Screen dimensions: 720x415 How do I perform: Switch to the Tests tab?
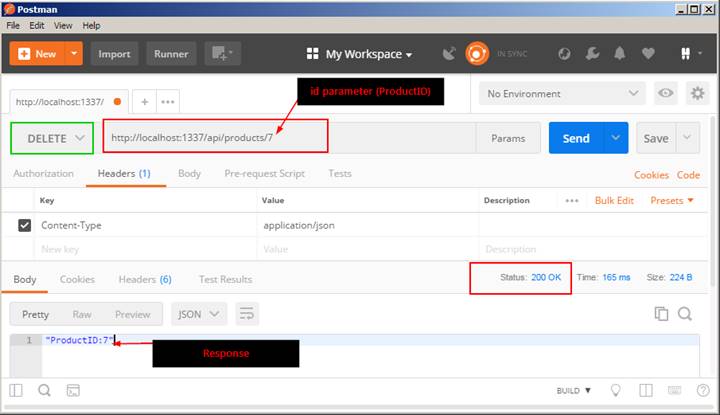click(x=340, y=174)
